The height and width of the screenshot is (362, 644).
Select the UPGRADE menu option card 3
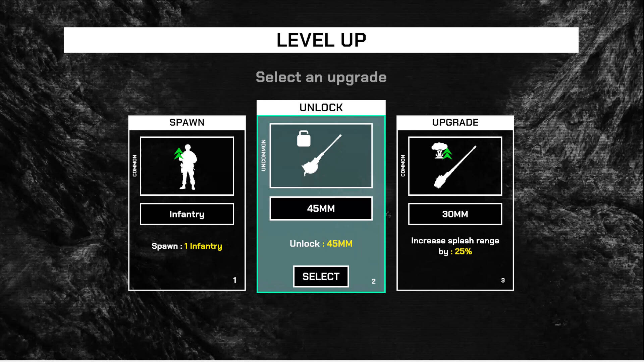455,203
